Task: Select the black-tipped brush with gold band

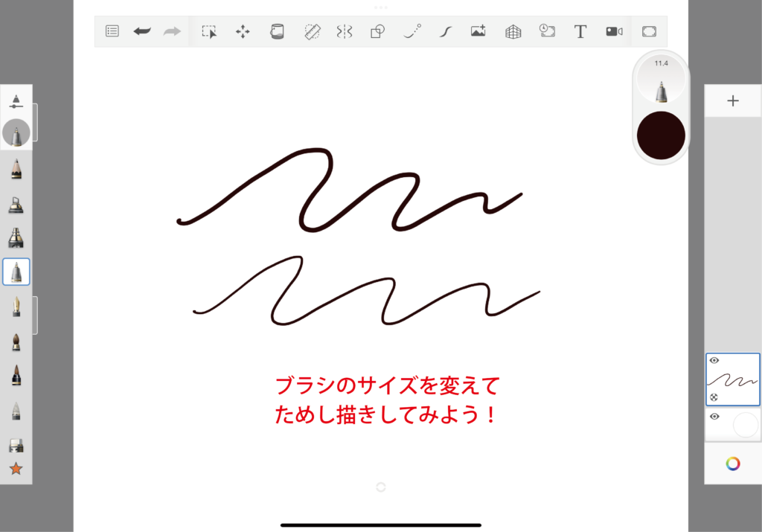Action: tap(16, 375)
